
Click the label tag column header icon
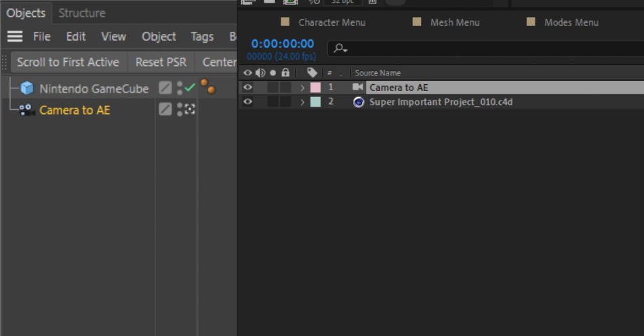click(x=312, y=73)
